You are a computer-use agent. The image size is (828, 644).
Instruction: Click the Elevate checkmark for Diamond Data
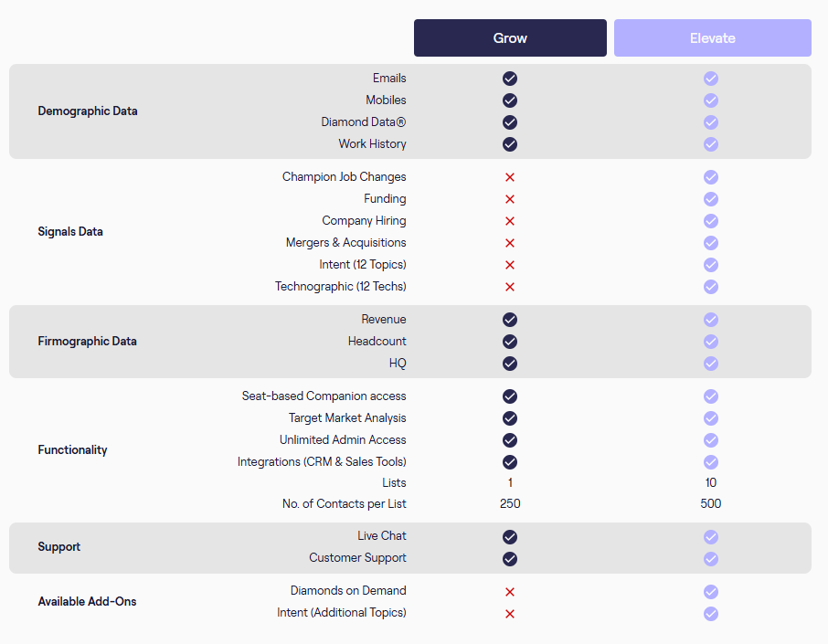pyautogui.click(x=711, y=122)
